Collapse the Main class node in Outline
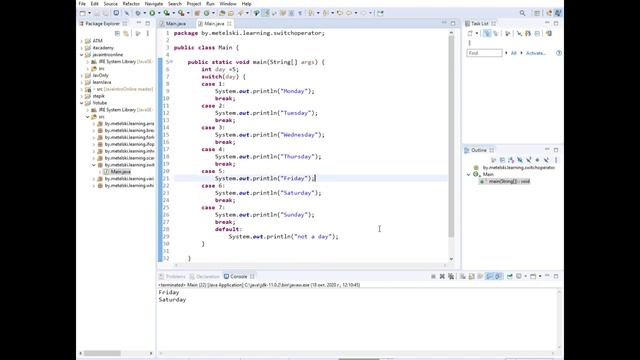The width and height of the screenshot is (640, 360). (469, 175)
